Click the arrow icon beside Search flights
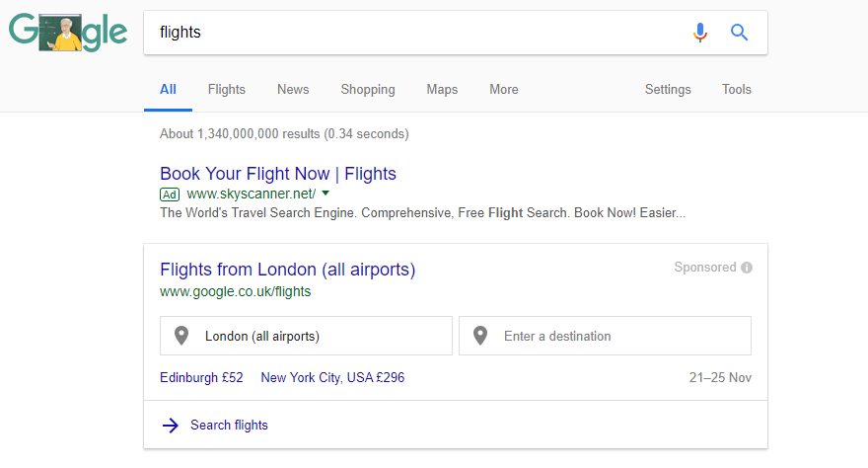868x468 pixels. click(170, 426)
